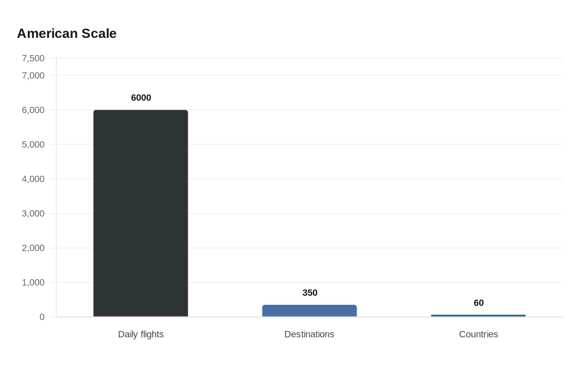The width and height of the screenshot is (588, 370).
Task: Click the 5,000 y-axis tick label
Action: point(33,145)
